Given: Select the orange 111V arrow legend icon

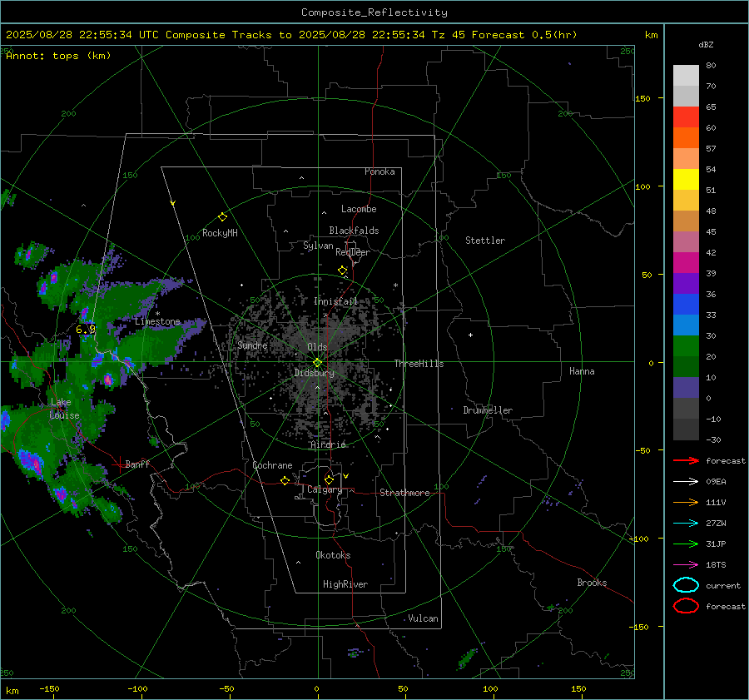Looking at the screenshot, I should 686,502.
